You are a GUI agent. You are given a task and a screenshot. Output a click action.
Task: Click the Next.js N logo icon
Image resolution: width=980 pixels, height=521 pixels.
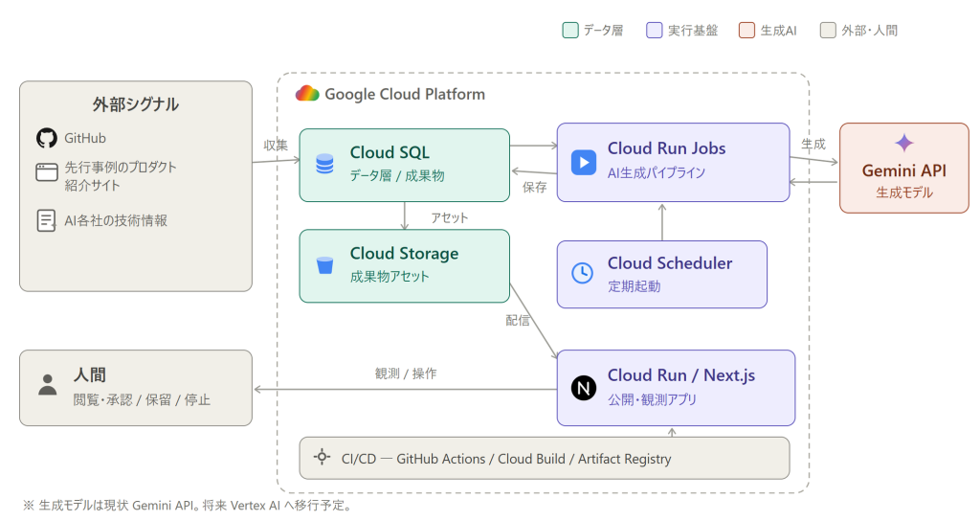point(583,388)
